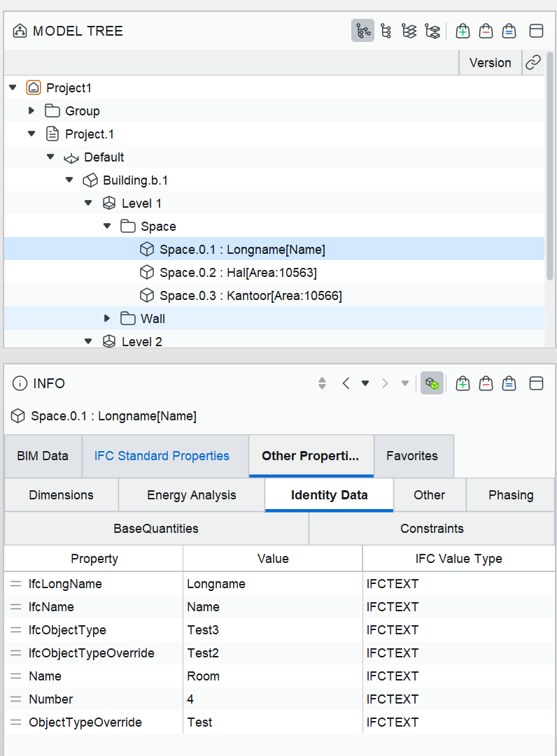Collapse the Default site node

(x=50, y=157)
